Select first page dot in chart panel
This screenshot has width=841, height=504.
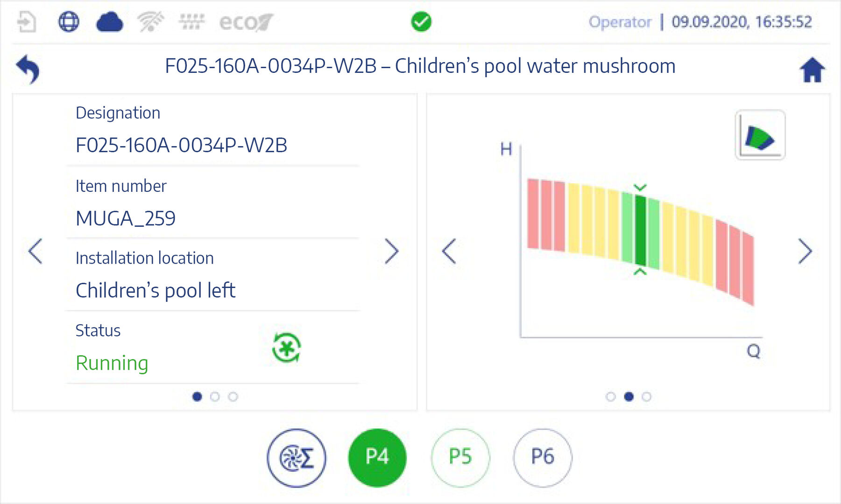click(610, 396)
